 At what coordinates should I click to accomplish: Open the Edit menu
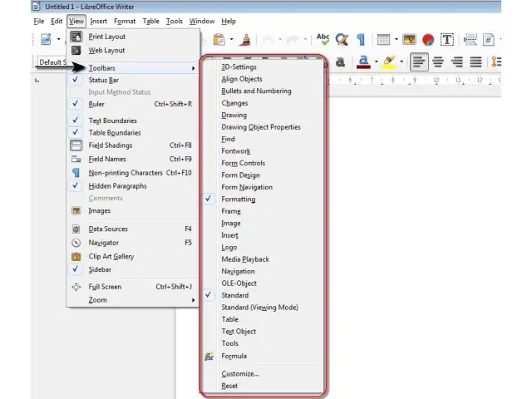pos(57,21)
